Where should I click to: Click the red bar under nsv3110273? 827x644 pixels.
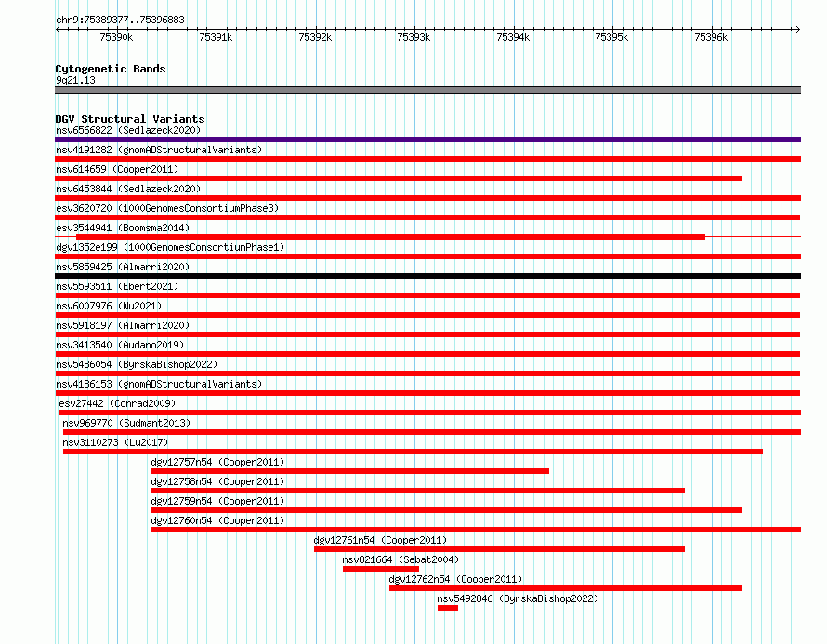coord(413,452)
